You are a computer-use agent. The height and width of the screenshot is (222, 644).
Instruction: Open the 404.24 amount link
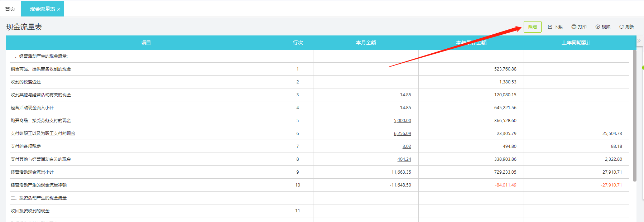pyautogui.click(x=404, y=159)
